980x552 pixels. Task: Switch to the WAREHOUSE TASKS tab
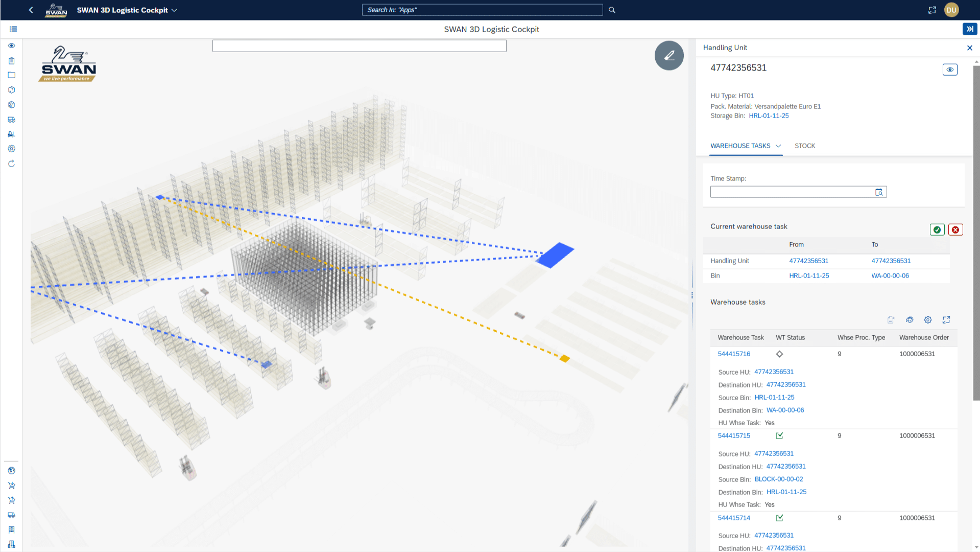click(x=740, y=146)
